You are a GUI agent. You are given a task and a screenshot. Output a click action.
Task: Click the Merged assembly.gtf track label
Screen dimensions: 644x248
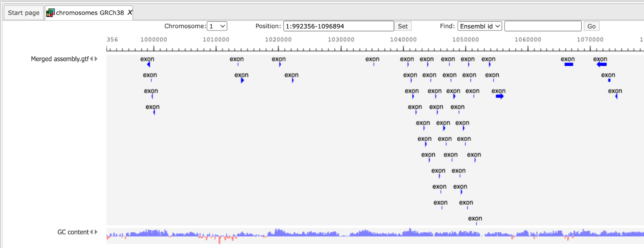(x=60, y=59)
